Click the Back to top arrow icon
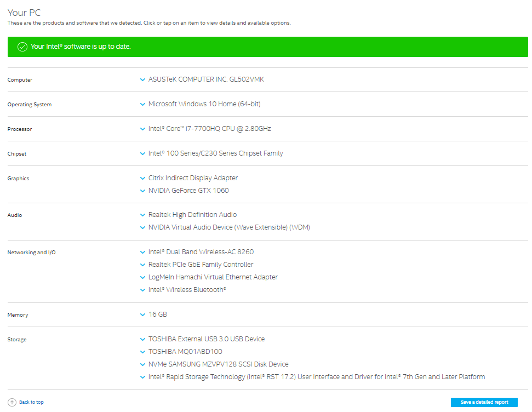The width and height of the screenshot is (532, 412). pos(12,402)
